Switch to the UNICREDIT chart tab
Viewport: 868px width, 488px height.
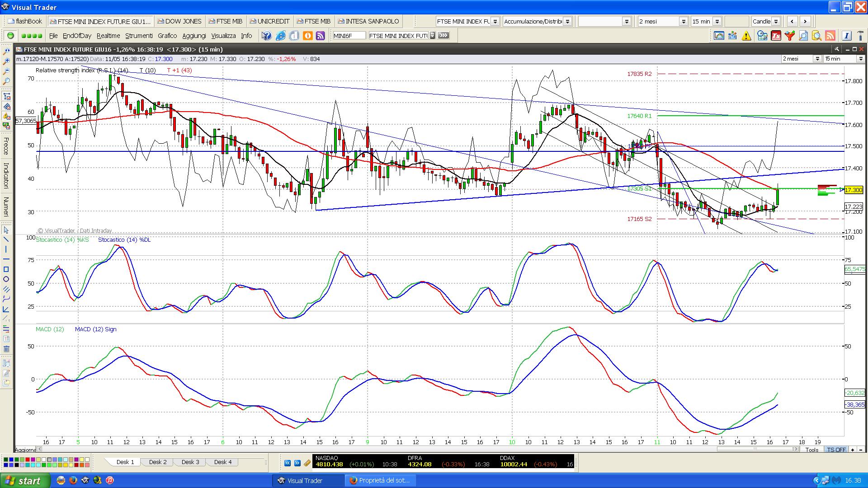pyautogui.click(x=269, y=21)
